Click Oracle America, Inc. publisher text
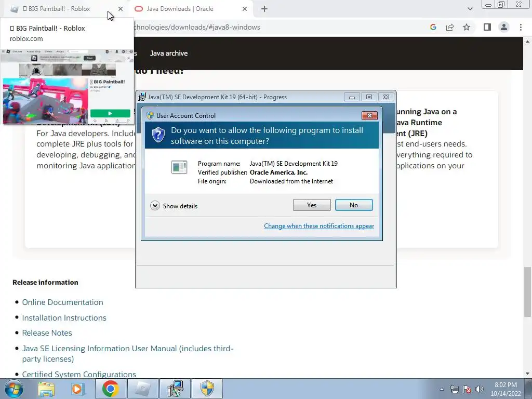 tap(278, 172)
